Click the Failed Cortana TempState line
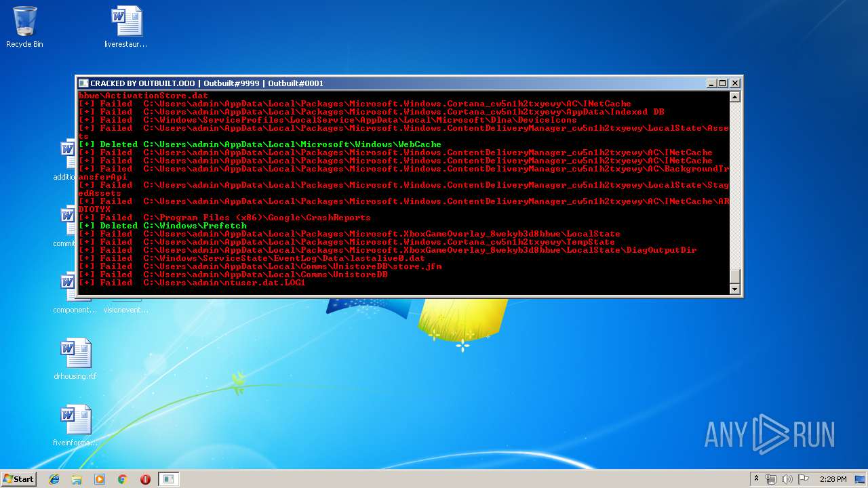 point(347,242)
